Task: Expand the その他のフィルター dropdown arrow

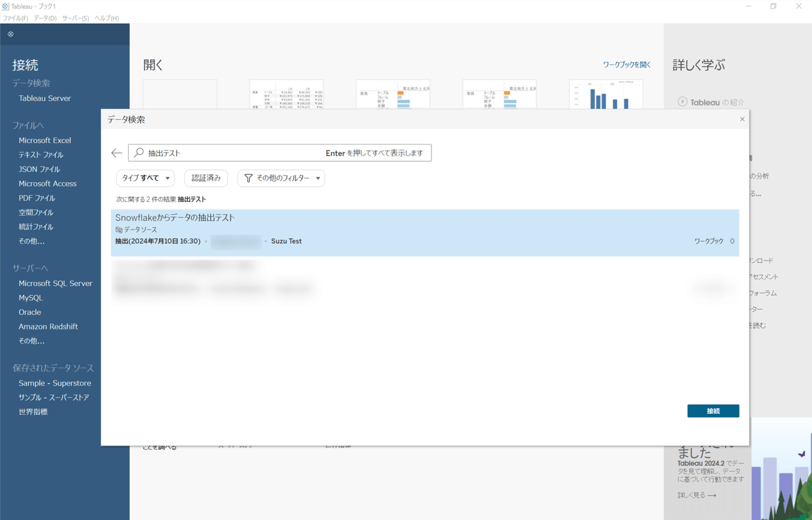Action: click(318, 178)
